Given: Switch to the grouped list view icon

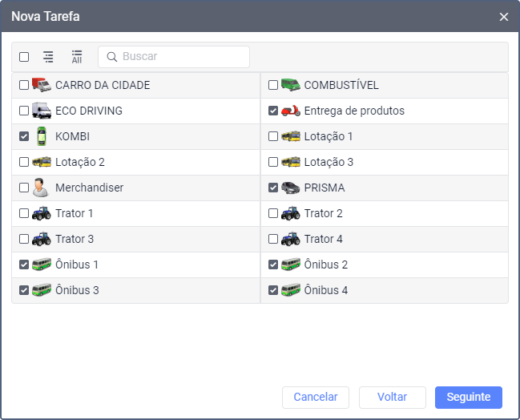Looking at the screenshot, I should [48, 57].
